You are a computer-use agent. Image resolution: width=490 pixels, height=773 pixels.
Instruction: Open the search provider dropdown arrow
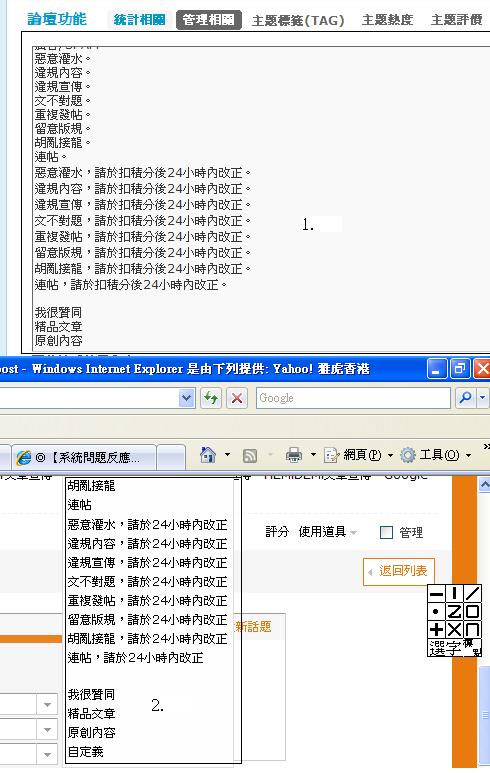point(482,398)
